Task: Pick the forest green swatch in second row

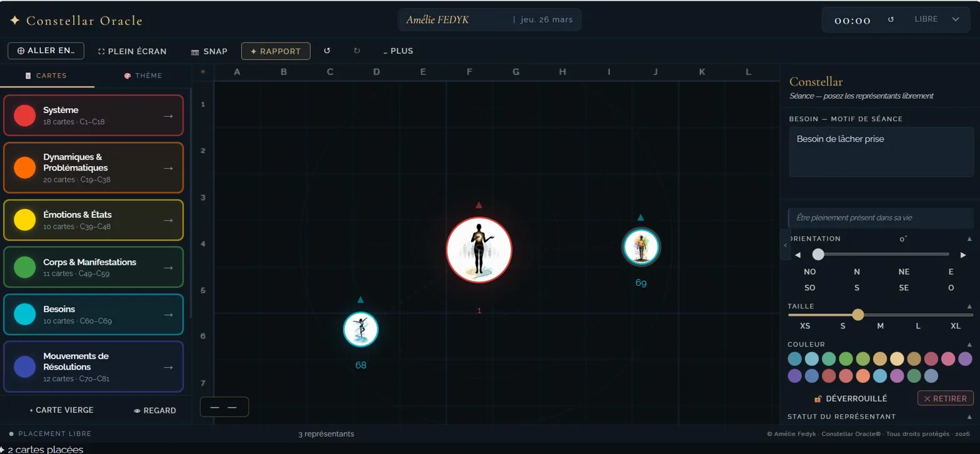Action: pos(914,376)
